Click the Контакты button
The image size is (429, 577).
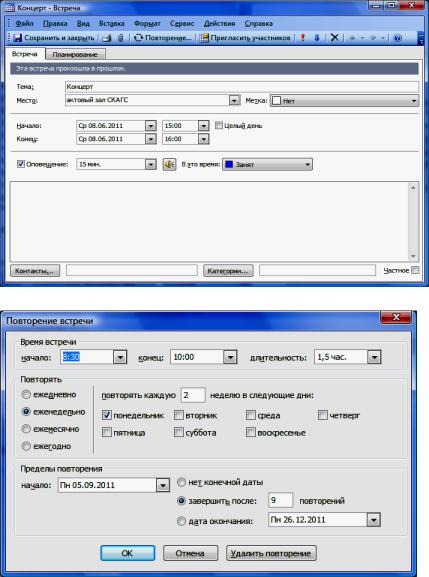point(35,271)
